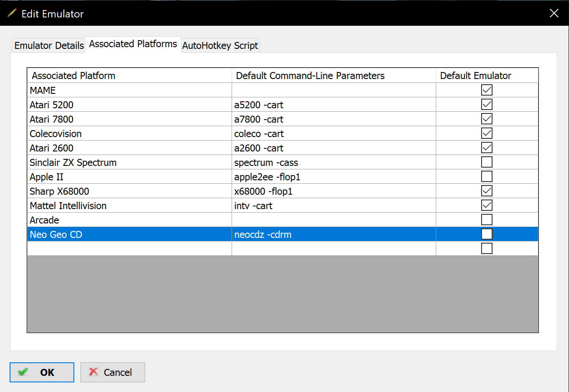Toggle Default Emulator for Atari 7800
The height and width of the screenshot is (392, 569).
tap(486, 119)
